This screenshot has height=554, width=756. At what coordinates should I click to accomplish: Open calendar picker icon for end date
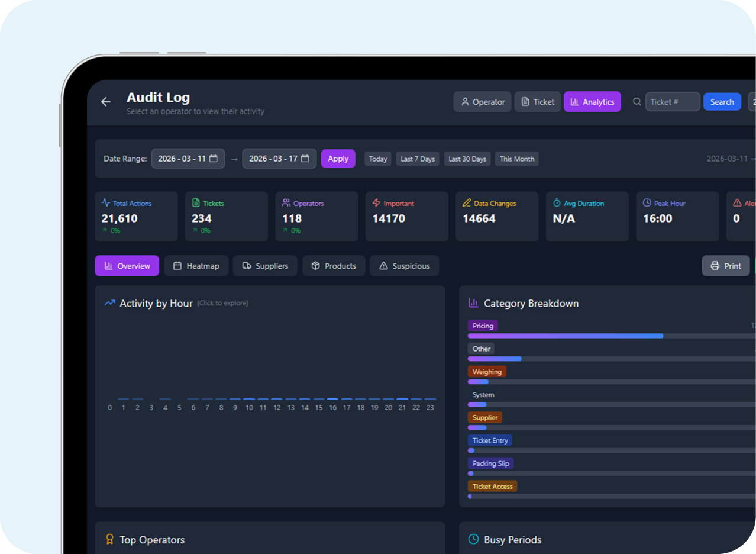pyautogui.click(x=305, y=159)
